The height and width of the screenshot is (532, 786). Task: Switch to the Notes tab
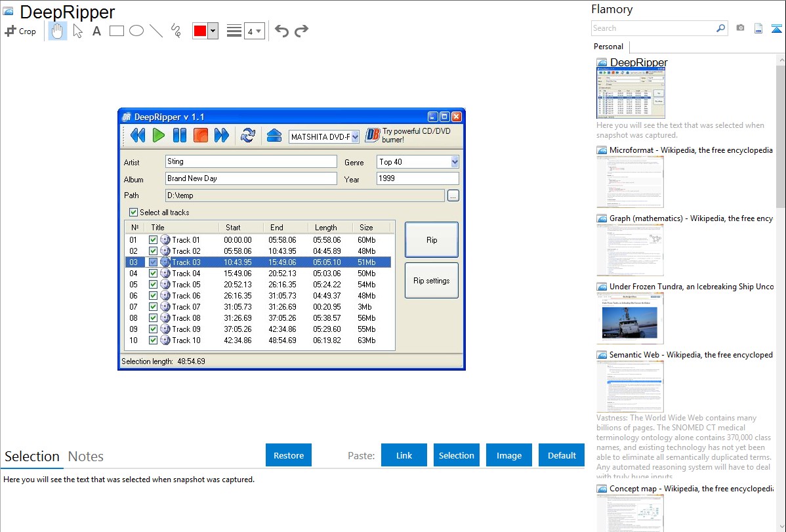tap(86, 457)
